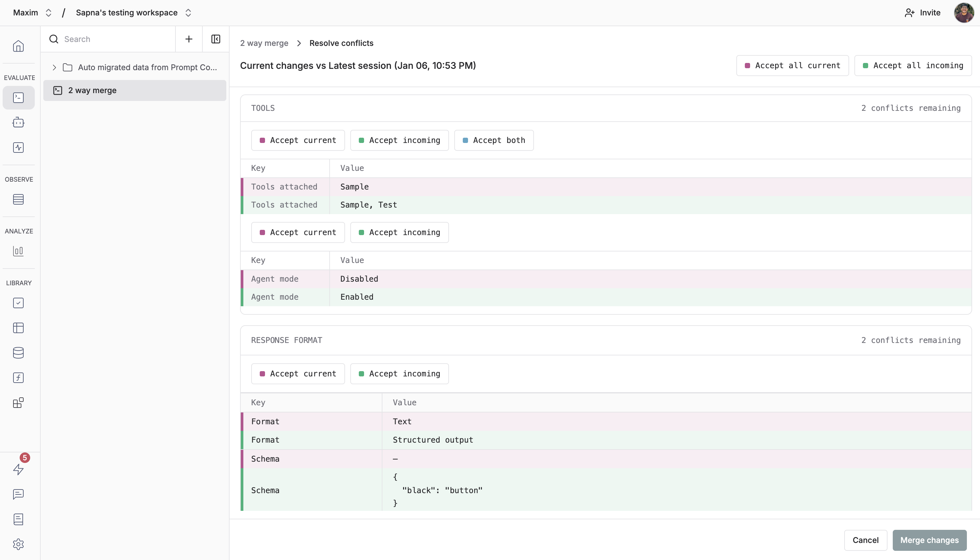Open the logs list icon under Observe

18,199
